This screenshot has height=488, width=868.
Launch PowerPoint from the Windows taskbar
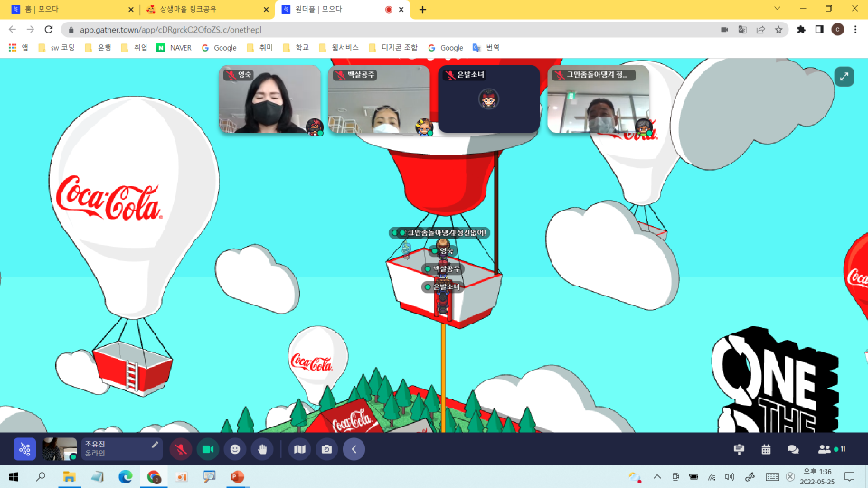coord(237,476)
